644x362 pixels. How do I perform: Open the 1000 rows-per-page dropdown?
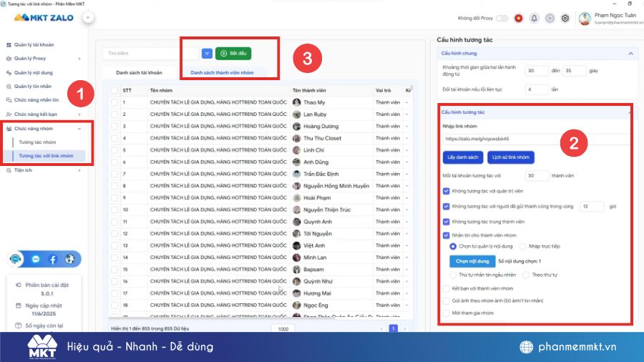(x=283, y=329)
